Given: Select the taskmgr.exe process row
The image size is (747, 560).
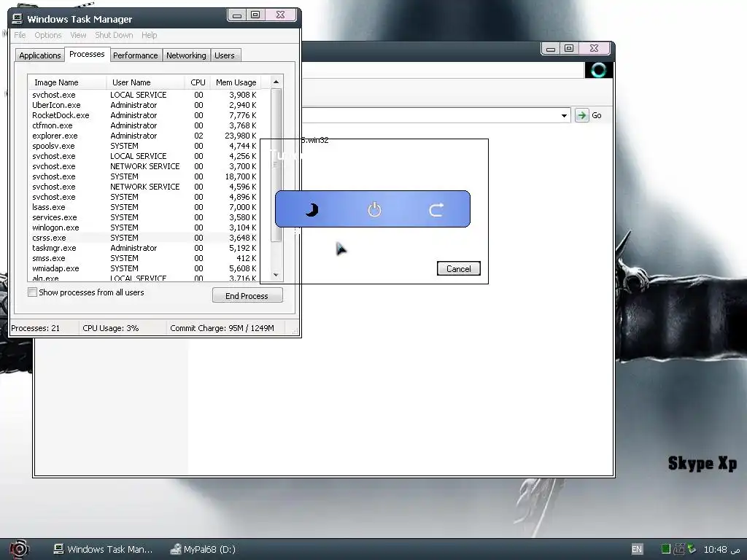Looking at the screenshot, I should click(x=144, y=248).
